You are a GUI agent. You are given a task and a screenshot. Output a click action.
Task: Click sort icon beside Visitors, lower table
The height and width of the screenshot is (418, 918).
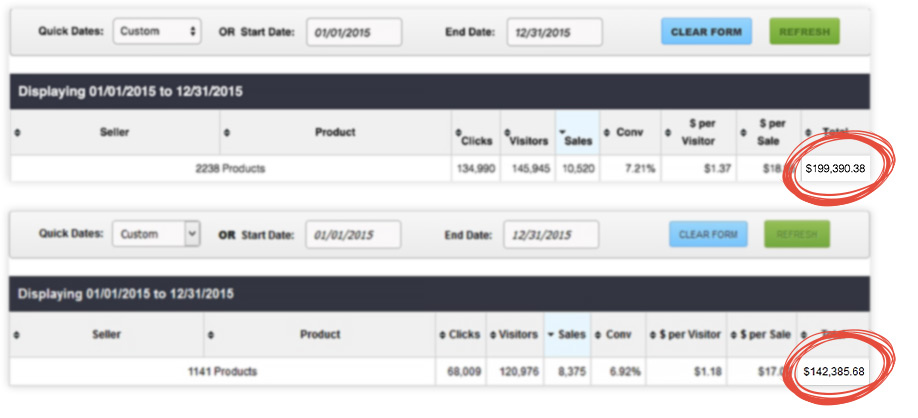[491, 335]
